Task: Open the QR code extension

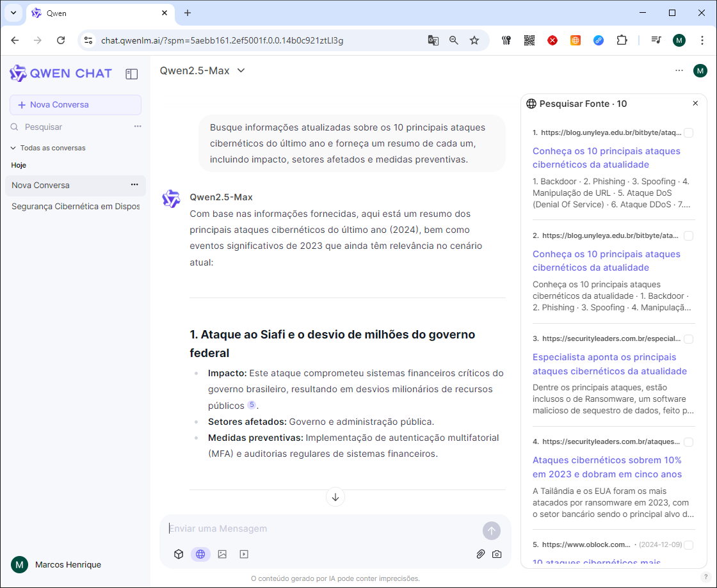Action: (x=529, y=40)
